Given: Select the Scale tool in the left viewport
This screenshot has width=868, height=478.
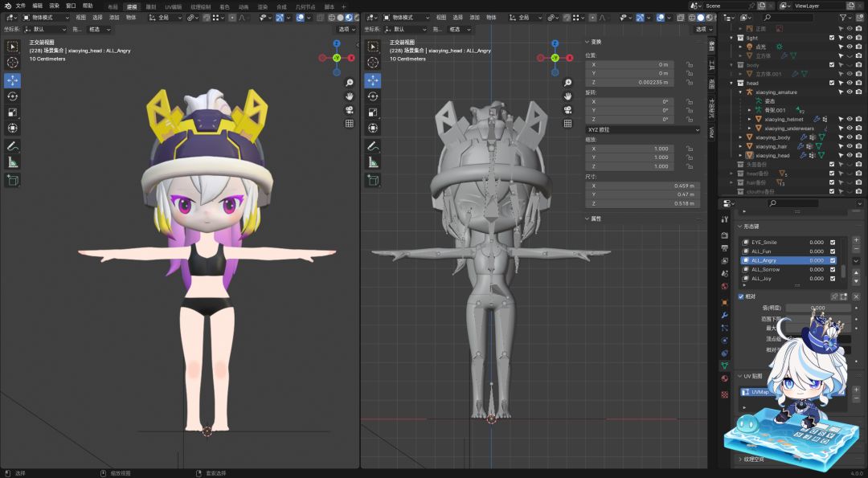Looking at the screenshot, I should (12, 112).
